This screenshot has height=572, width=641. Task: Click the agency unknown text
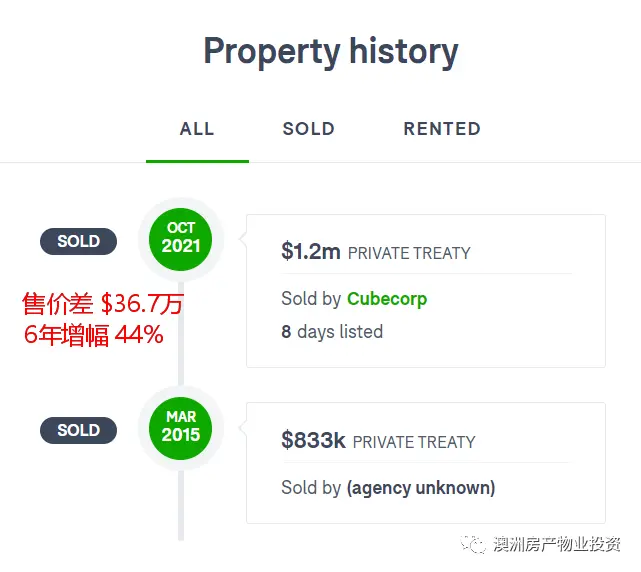pyautogui.click(x=421, y=488)
